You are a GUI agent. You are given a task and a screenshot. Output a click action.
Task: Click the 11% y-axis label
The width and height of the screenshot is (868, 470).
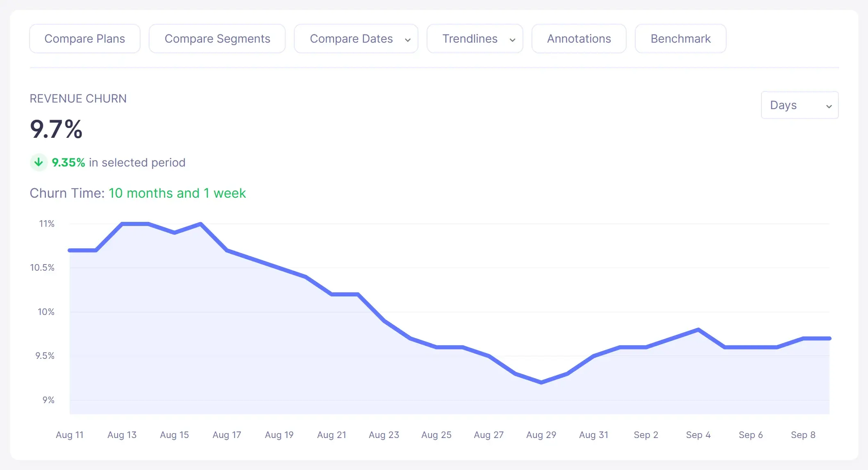pos(47,224)
